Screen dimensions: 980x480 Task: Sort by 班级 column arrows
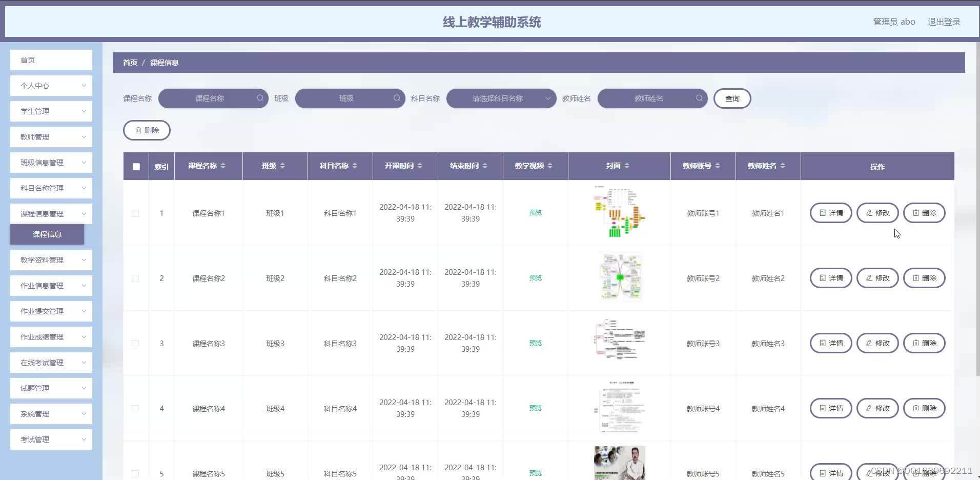[x=282, y=166]
